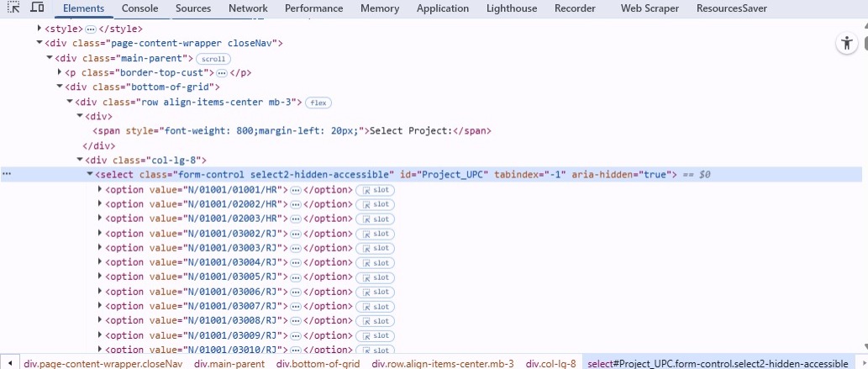Select the option N/01001/03005/RJ row
The height and width of the screenshot is (369, 868).
196,277
